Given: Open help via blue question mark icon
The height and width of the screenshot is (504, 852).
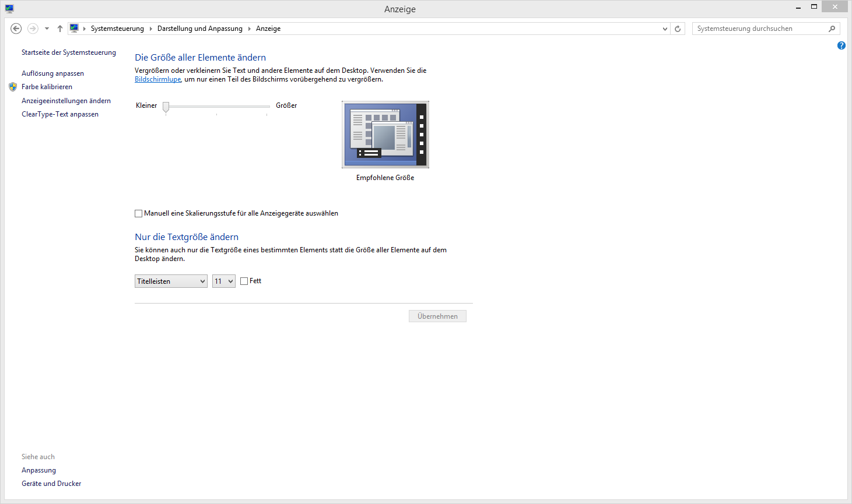Looking at the screenshot, I should pos(841,45).
